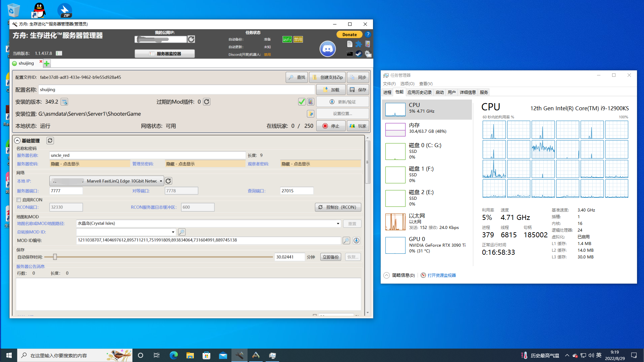The image size is (644, 362).
Task: Click the 查询端口 field showing 27015
Action: [x=297, y=191]
